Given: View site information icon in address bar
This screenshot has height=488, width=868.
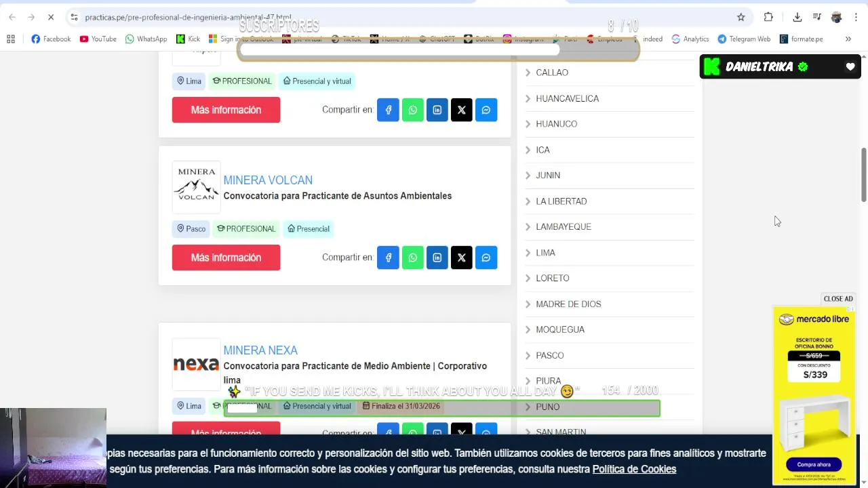Looking at the screenshot, I should 74,17.
